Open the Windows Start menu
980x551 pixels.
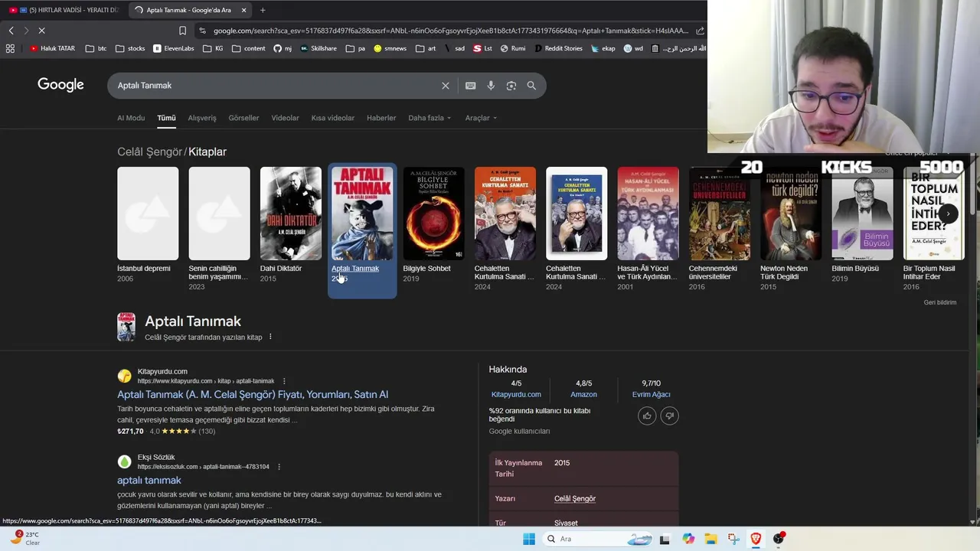[529, 539]
